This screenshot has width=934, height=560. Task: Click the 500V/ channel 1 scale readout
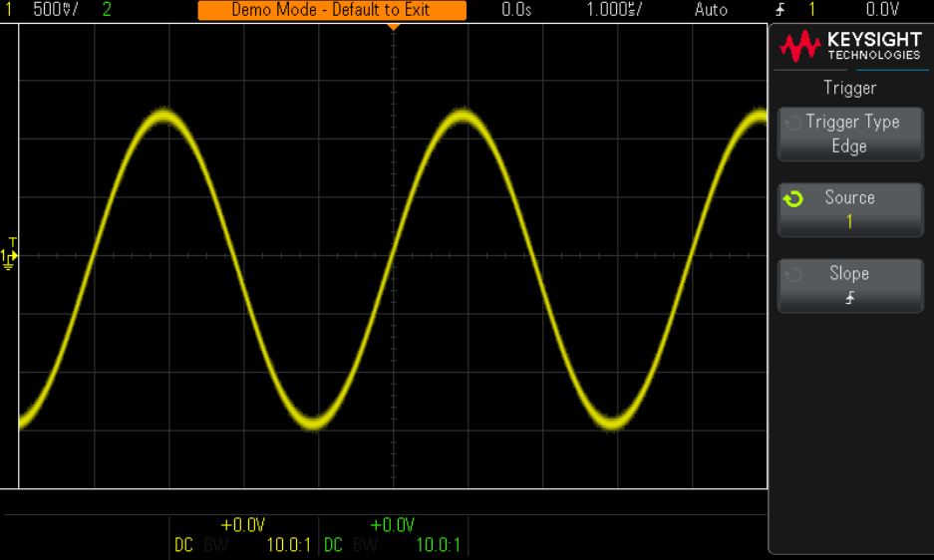(56, 10)
